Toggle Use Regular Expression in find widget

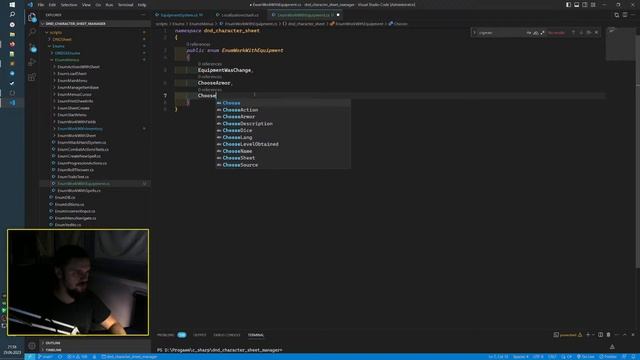click(x=542, y=32)
